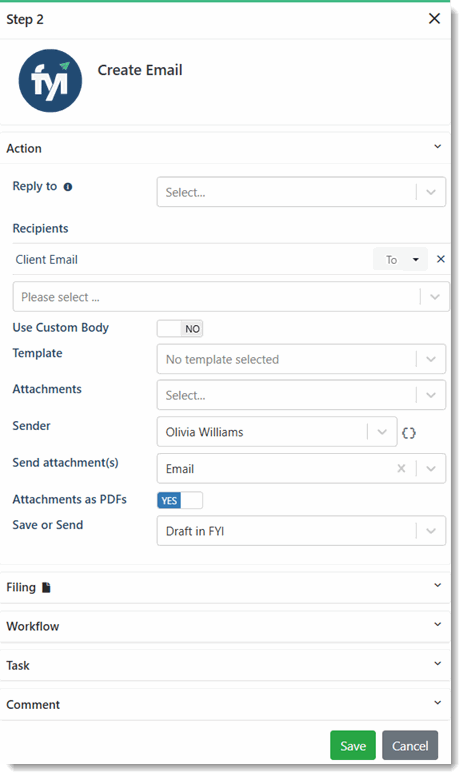Open the Attachments Select dropdown
This screenshot has height=779, width=466.
click(x=301, y=395)
